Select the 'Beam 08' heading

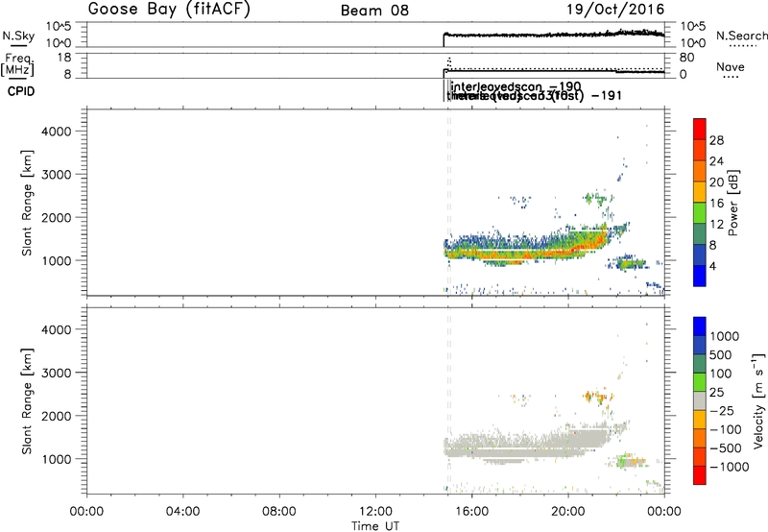374,11
